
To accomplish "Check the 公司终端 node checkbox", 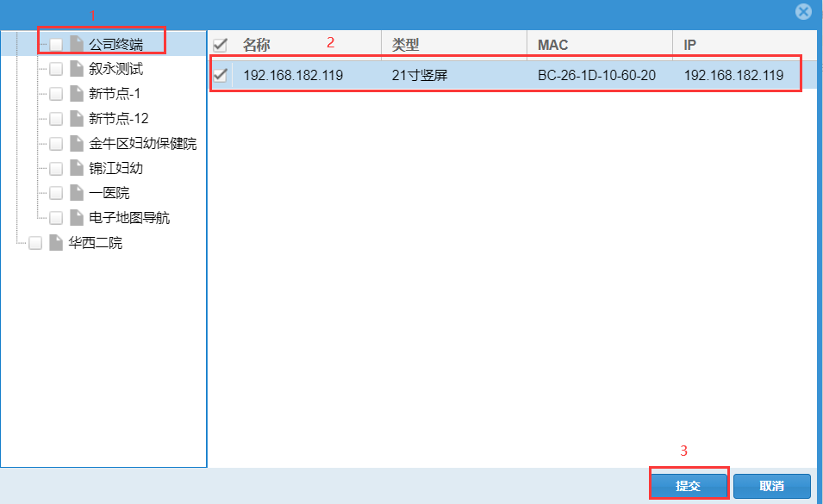I will click(x=56, y=44).
